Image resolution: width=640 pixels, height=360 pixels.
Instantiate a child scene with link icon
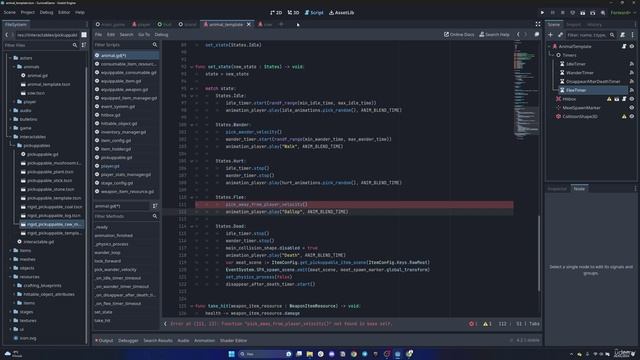[560, 35]
